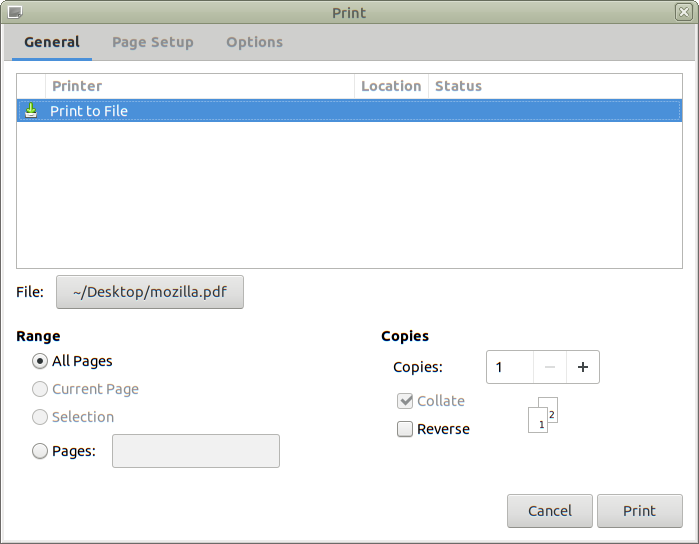Sort by the Printer column header

pos(200,86)
